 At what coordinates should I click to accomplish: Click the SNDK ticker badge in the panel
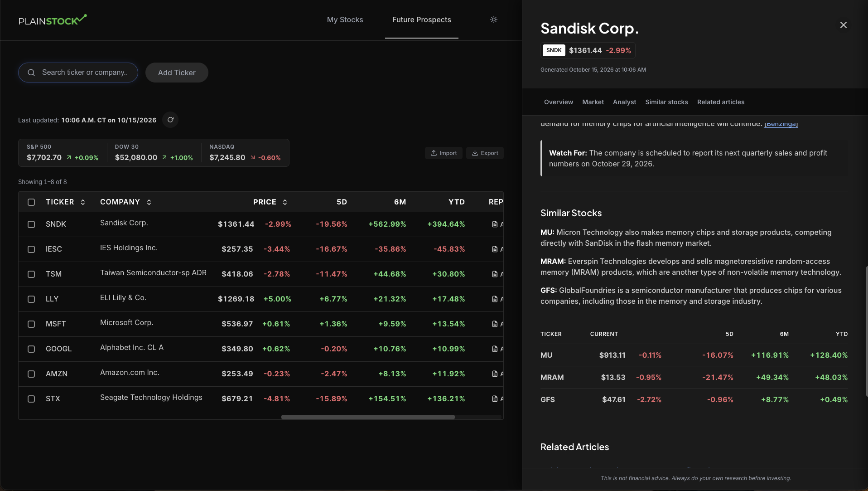pyautogui.click(x=554, y=50)
